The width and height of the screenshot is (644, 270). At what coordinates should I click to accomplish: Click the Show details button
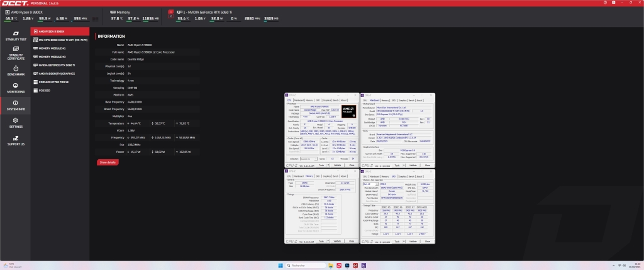(108, 162)
